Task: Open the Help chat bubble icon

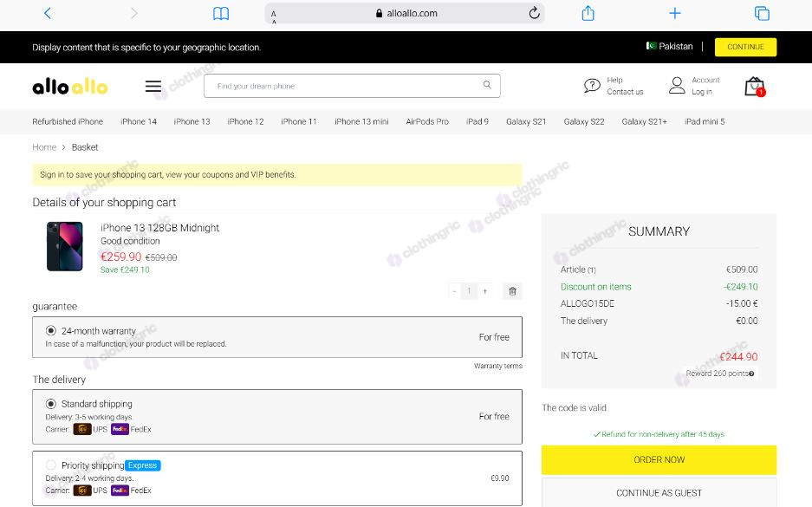Action: pyautogui.click(x=591, y=86)
